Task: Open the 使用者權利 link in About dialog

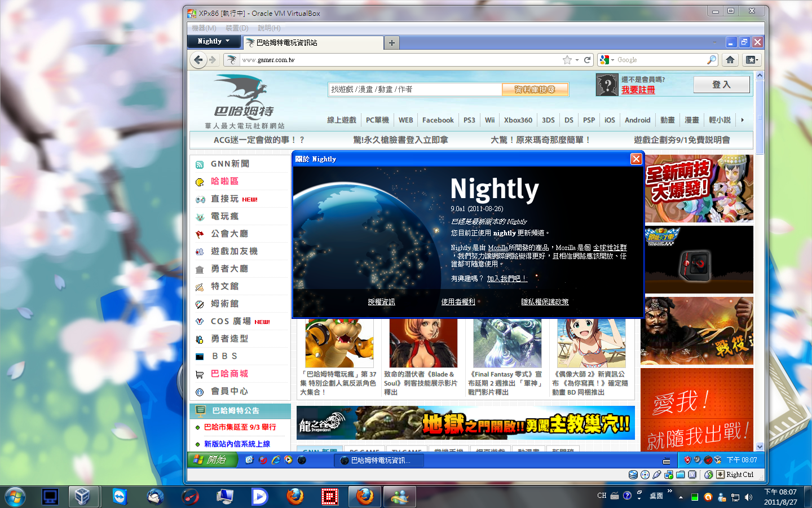Action: 458,302
